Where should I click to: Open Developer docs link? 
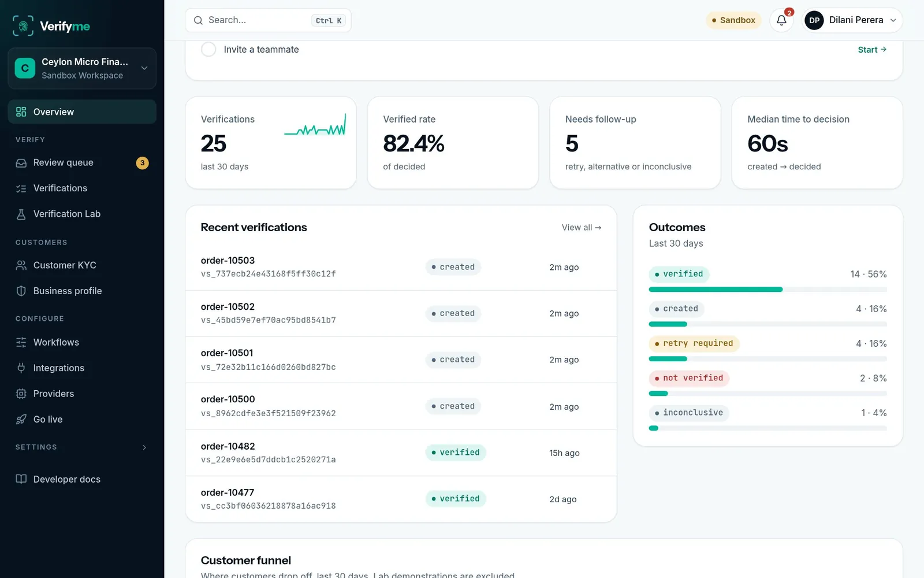[82, 479]
